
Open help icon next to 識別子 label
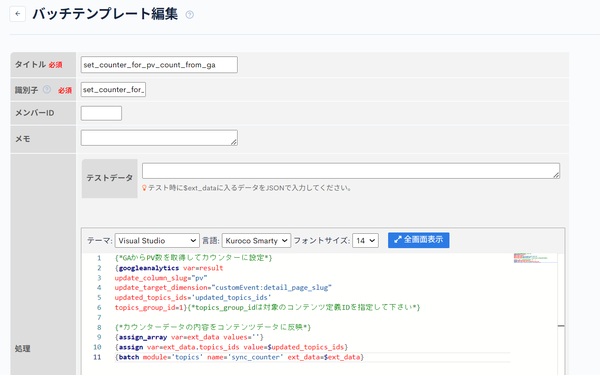[x=47, y=90]
